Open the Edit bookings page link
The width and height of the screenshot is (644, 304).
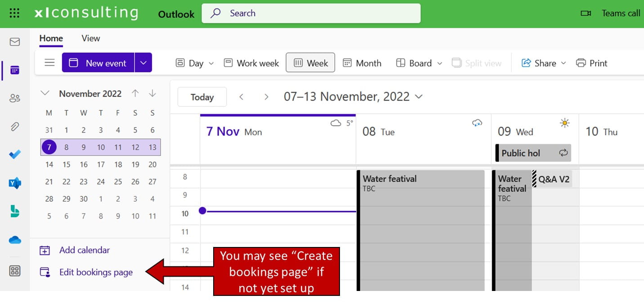96,272
